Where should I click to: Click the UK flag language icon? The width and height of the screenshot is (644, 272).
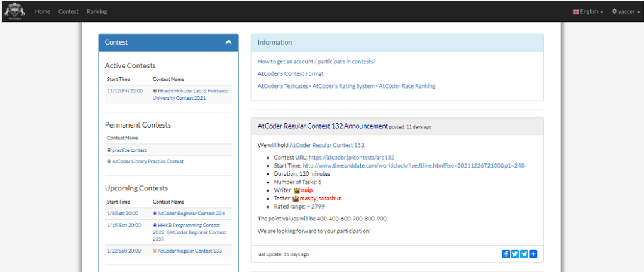click(576, 12)
